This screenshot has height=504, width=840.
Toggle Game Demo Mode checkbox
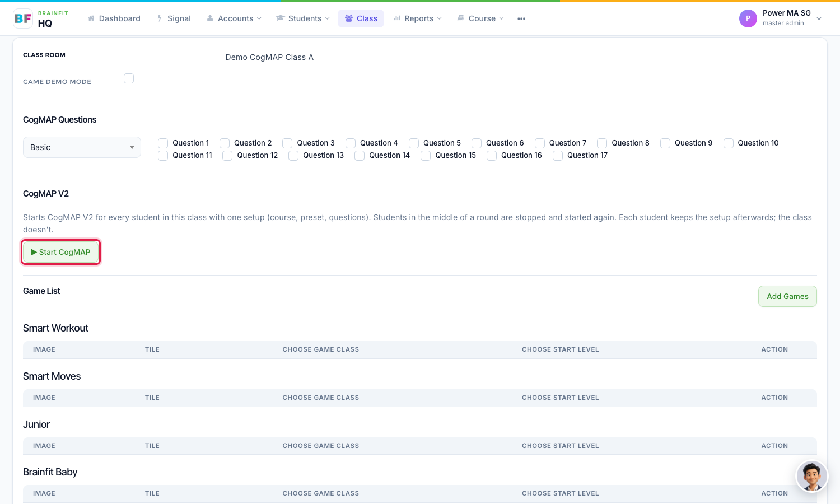(x=129, y=78)
